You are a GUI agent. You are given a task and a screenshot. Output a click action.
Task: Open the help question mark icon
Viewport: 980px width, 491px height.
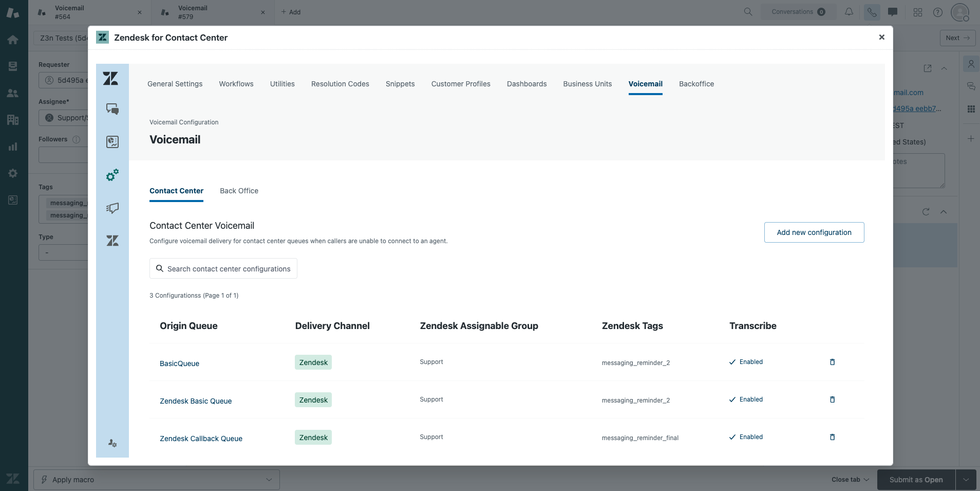click(x=938, y=12)
